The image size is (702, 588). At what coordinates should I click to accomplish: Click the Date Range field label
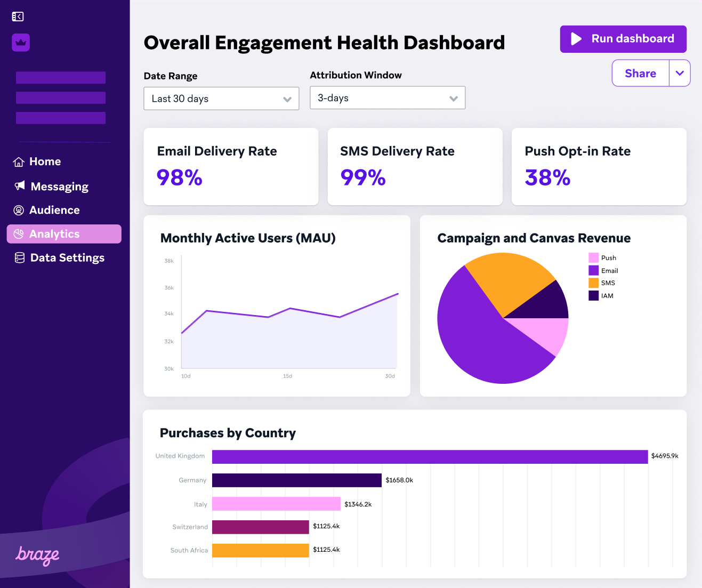(171, 76)
